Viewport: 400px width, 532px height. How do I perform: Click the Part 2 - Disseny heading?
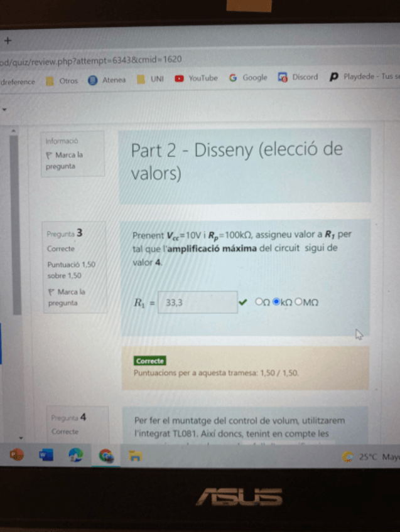click(x=237, y=161)
